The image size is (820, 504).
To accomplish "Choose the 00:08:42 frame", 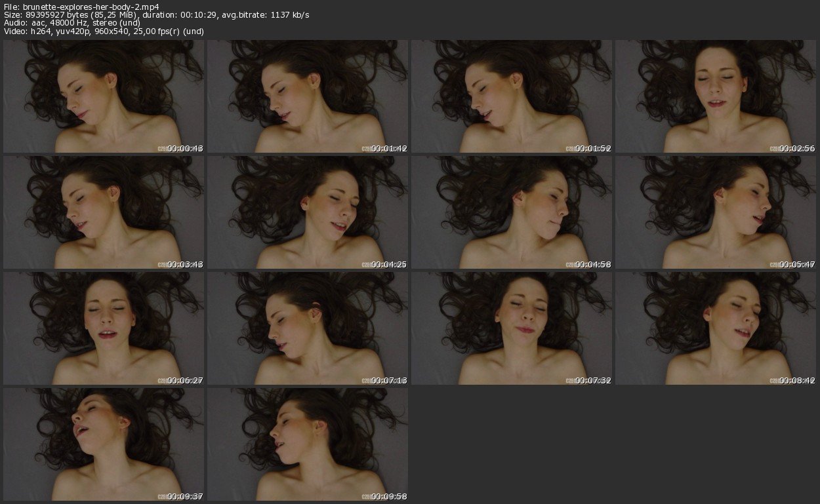I will click(x=716, y=328).
